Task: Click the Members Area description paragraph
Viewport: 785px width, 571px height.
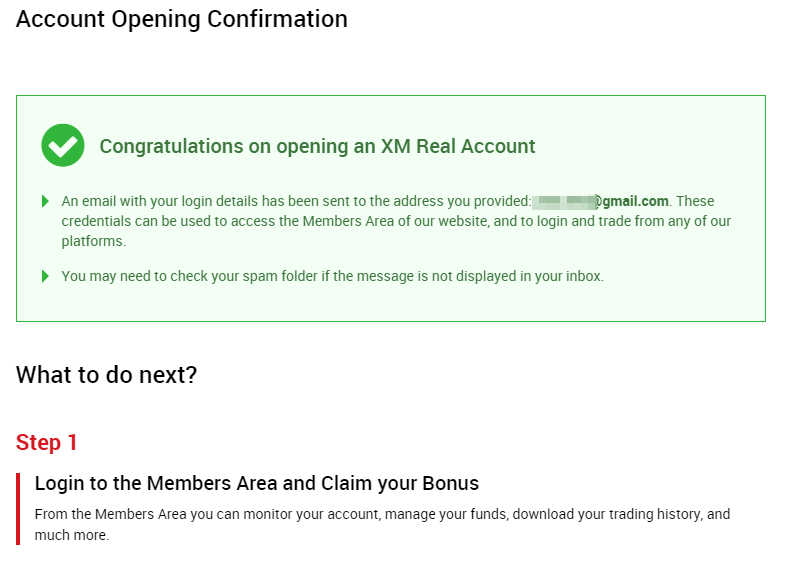Action: [x=382, y=524]
